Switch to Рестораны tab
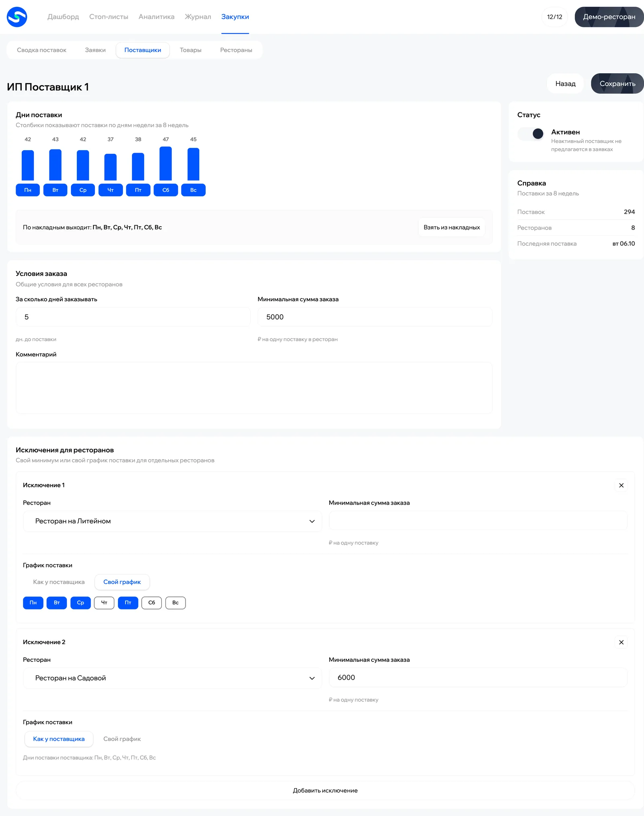This screenshot has height=816, width=644. pyautogui.click(x=236, y=50)
